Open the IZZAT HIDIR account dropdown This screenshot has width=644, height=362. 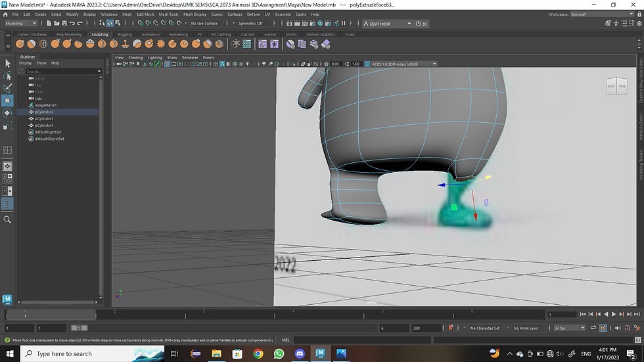pyautogui.click(x=388, y=24)
